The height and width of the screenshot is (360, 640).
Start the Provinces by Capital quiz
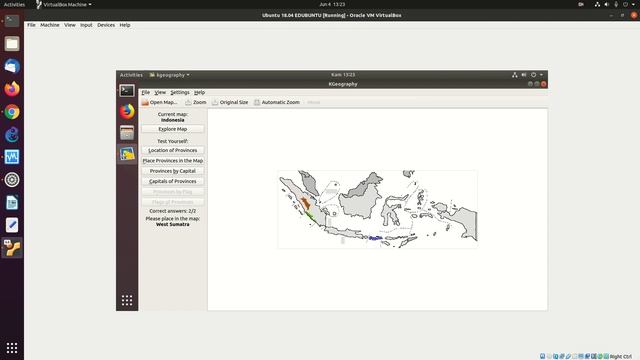[173, 171]
